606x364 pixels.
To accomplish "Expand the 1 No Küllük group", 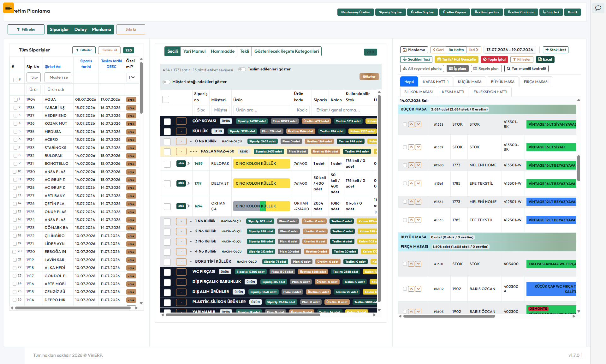I will point(181,222).
